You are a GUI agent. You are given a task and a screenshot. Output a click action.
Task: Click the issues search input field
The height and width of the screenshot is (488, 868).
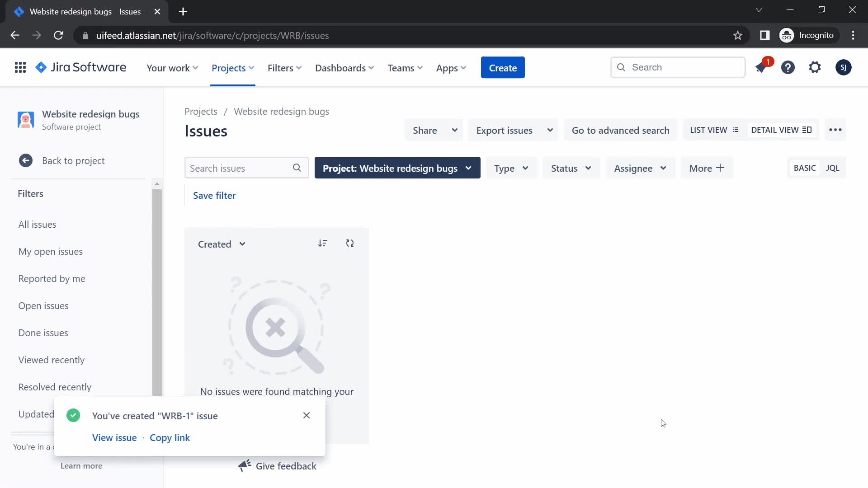[246, 168]
